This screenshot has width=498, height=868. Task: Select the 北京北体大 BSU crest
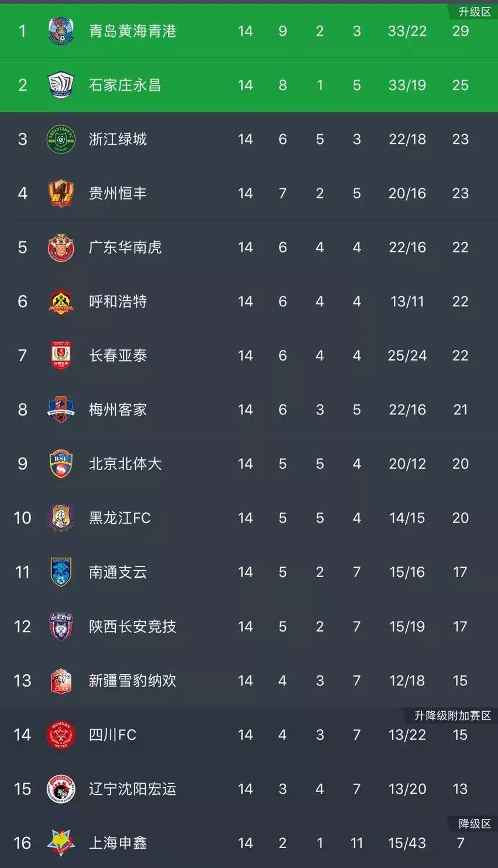(x=61, y=464)
